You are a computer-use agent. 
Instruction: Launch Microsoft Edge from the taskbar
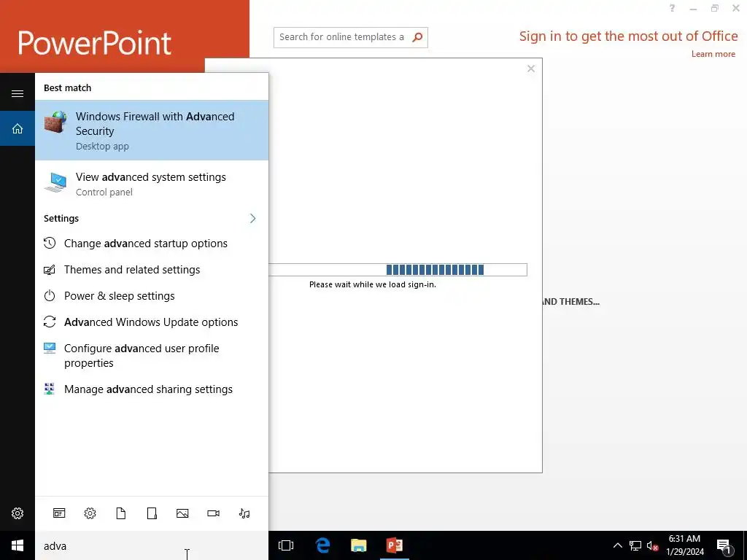coord(322,545)
